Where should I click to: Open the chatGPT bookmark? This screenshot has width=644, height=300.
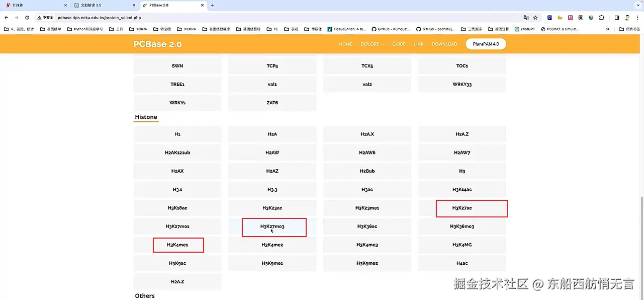click(525, 29)
